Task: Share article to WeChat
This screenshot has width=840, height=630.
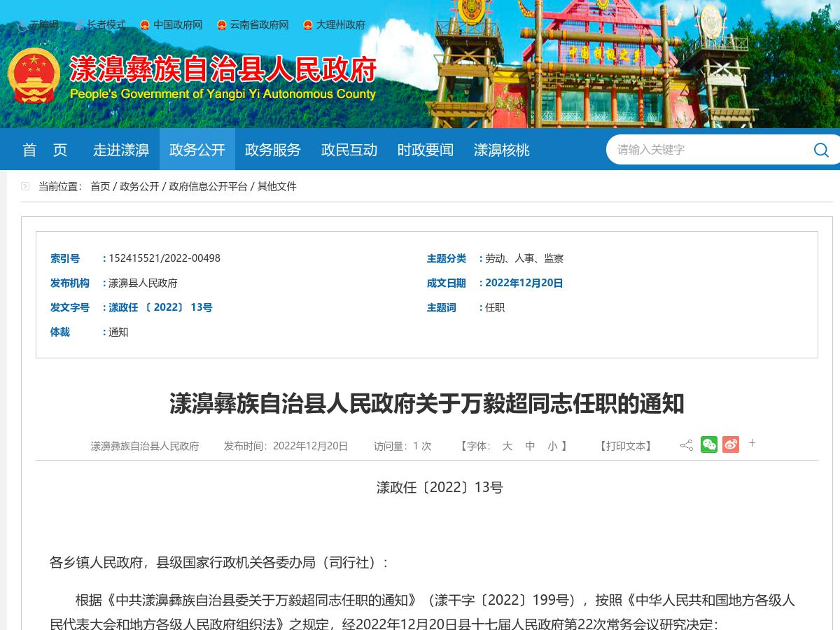Action: [708, 444]
